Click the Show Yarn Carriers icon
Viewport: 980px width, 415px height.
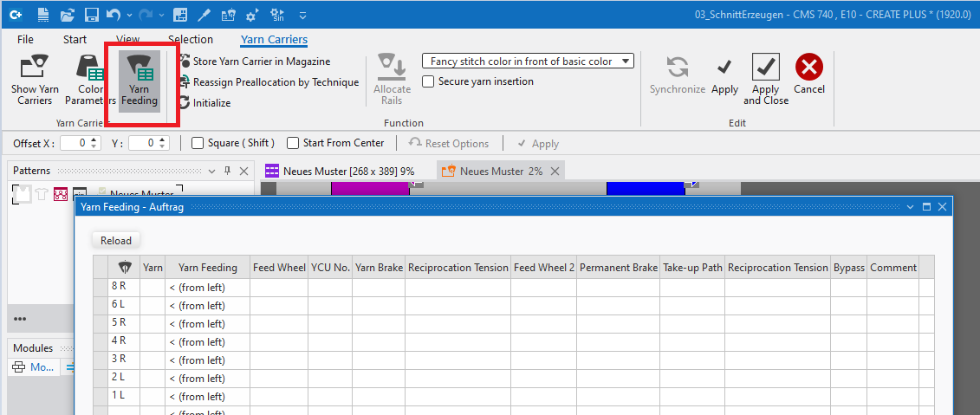click(x=35, y=80)
